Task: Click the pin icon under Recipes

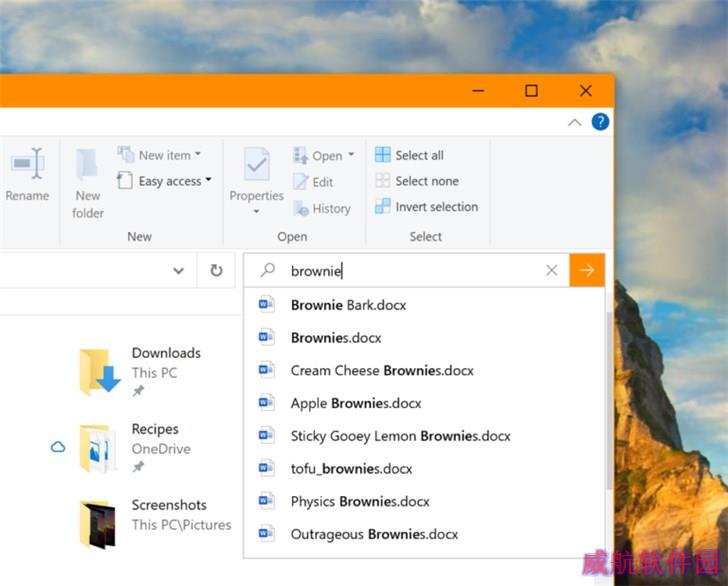Action: pyautogui.click(x=138, y=467)
